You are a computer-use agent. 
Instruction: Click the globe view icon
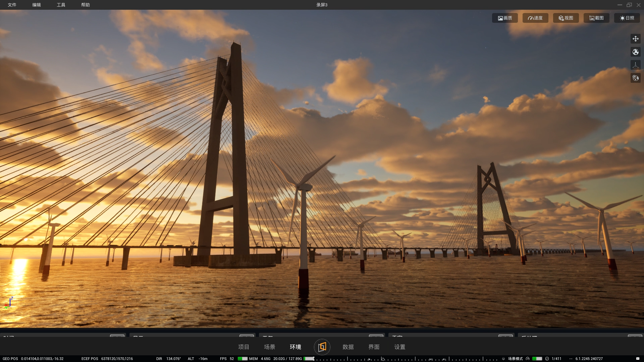click(x=635, y=52)
